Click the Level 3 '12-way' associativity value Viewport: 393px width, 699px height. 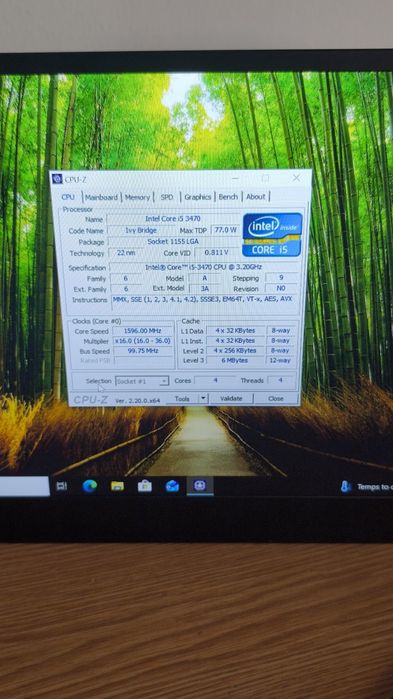[x=281, y=361]
